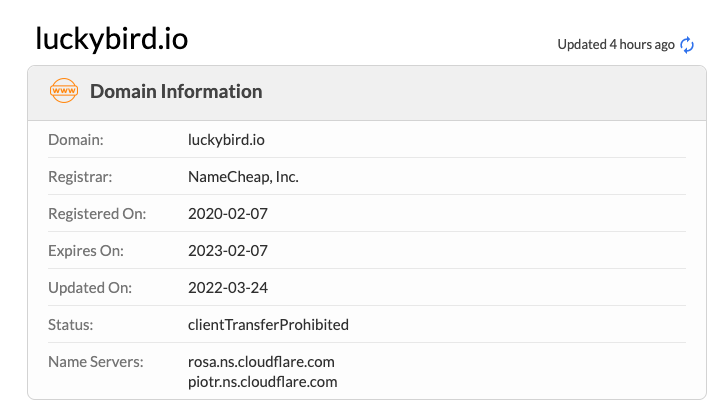723x413 pixels.
Task: Click the luckybird.io page title
Action: pyautogui.click(x=112, y=39)
